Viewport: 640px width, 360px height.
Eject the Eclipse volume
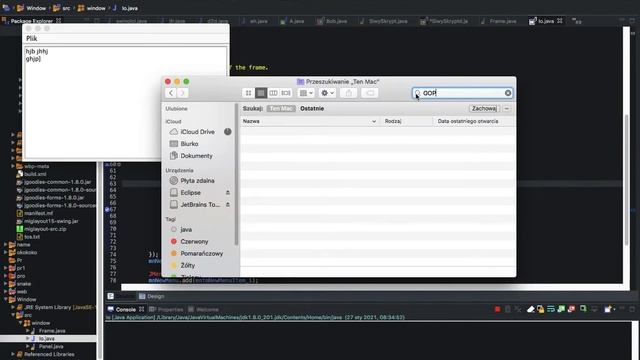point(228,193)
